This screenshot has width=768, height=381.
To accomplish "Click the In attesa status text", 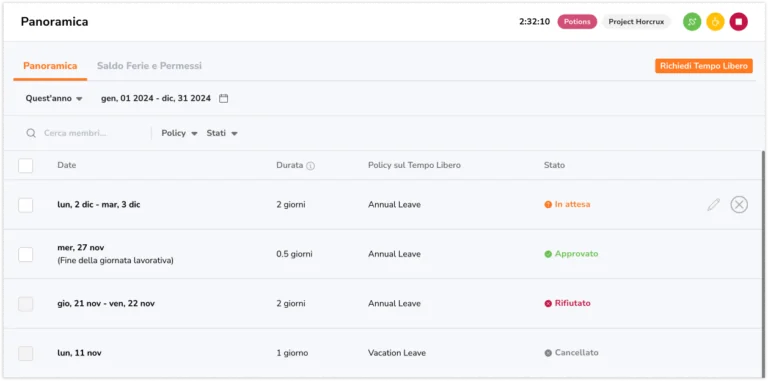I will (572, 205).
